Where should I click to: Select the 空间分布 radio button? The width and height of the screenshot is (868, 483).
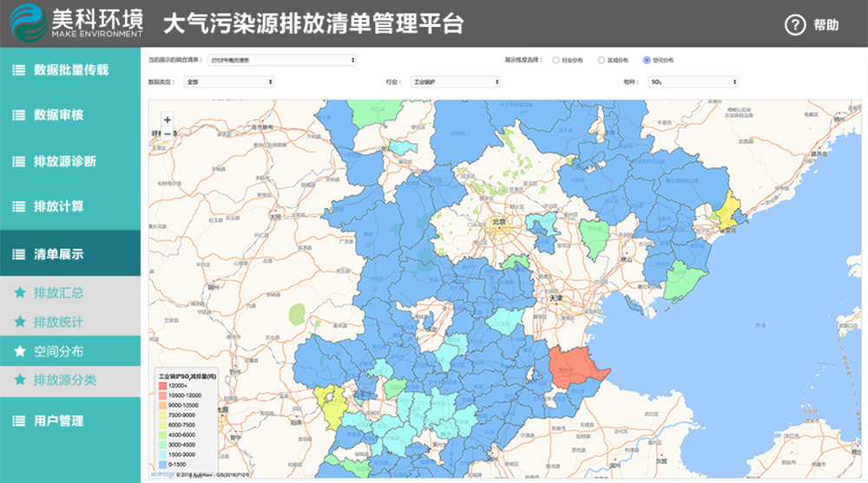646,61
